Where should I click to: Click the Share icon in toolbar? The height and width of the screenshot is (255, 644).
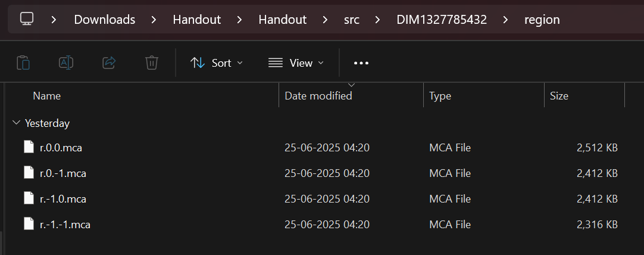click(x=109, y=63)
